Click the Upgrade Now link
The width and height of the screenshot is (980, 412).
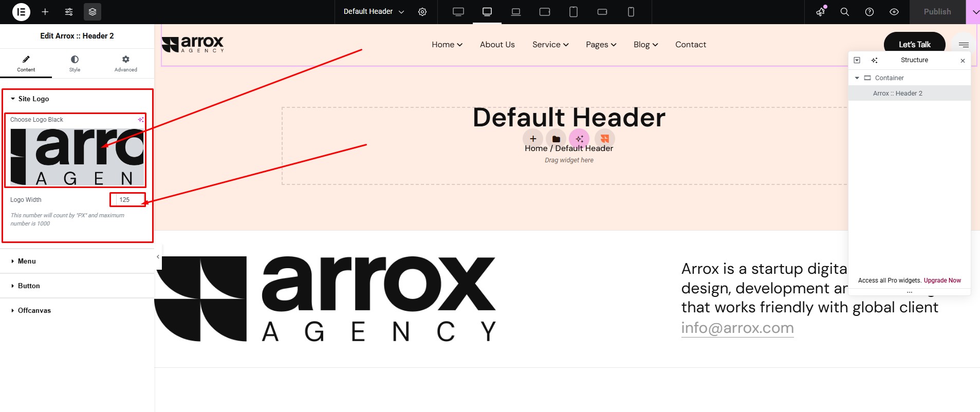[942, 280]
